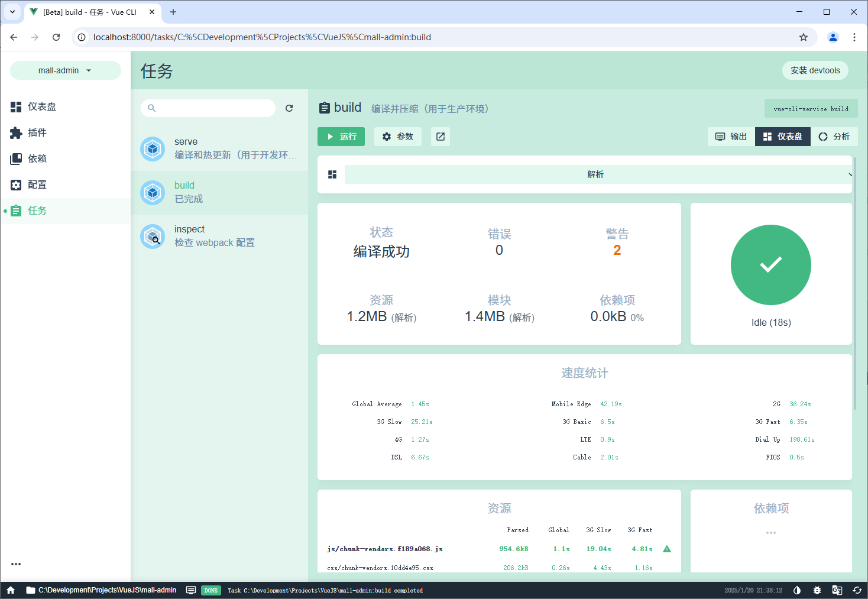Click the site info icon in address bar
868x599 pixels.
click(82, 37)
